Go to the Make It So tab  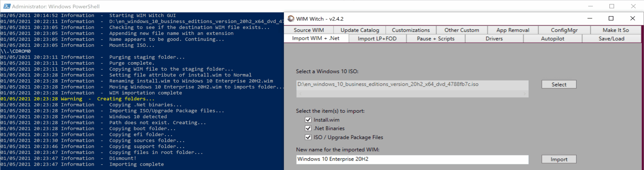[x=616, y=30]
